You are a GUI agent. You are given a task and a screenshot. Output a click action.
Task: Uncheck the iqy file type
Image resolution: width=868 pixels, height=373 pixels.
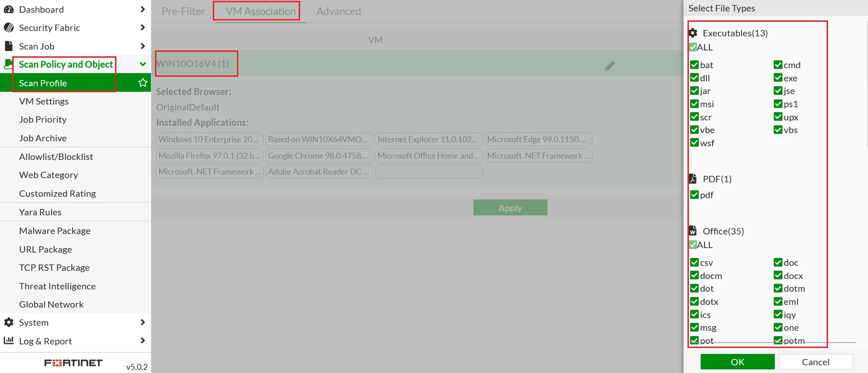click(778, 314)
